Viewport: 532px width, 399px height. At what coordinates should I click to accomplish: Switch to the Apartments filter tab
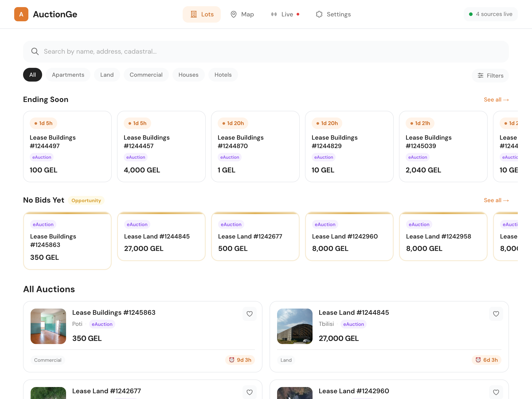(x=68, y=74)
